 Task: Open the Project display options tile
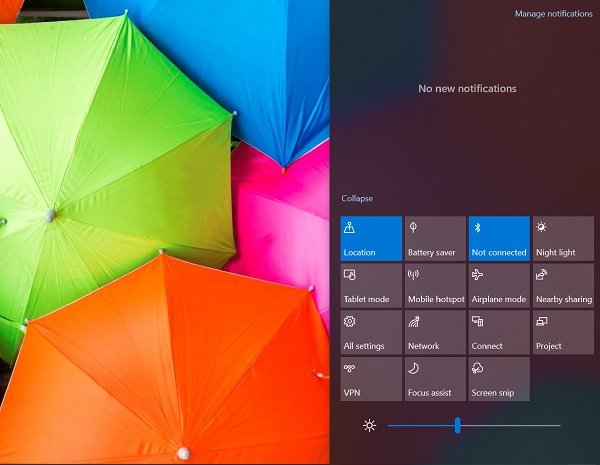[564, 332]
